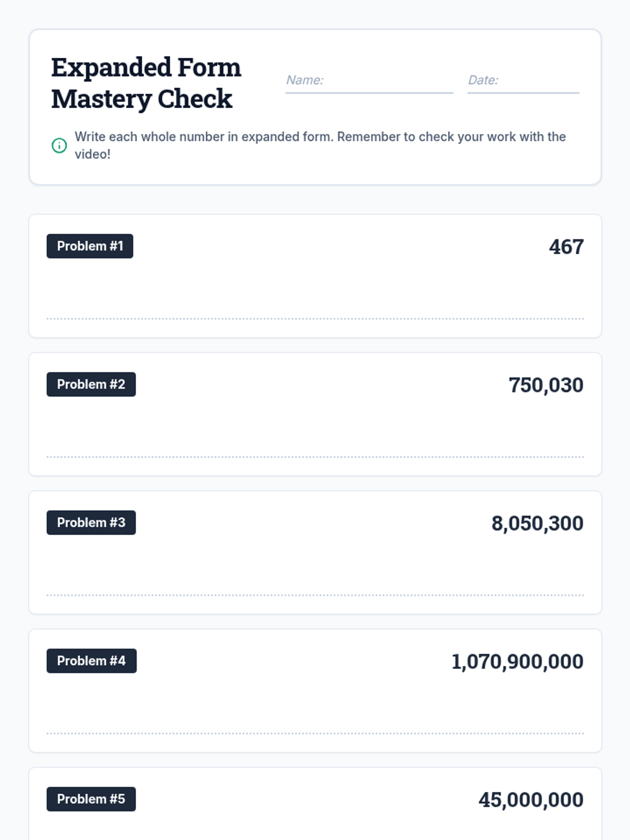Click the green info icon beside instructions

point(59,145)
